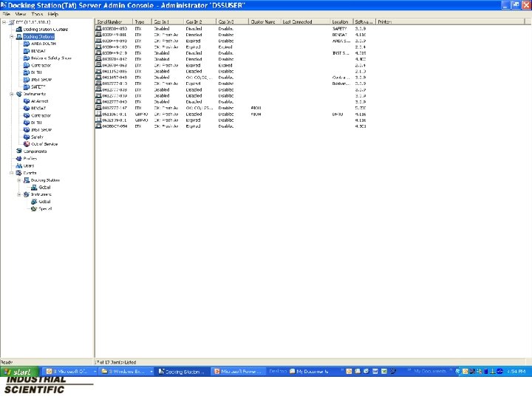532x399 pixels.
Task: Sort by the Gas In 2 column header
Action: point(199,21)
